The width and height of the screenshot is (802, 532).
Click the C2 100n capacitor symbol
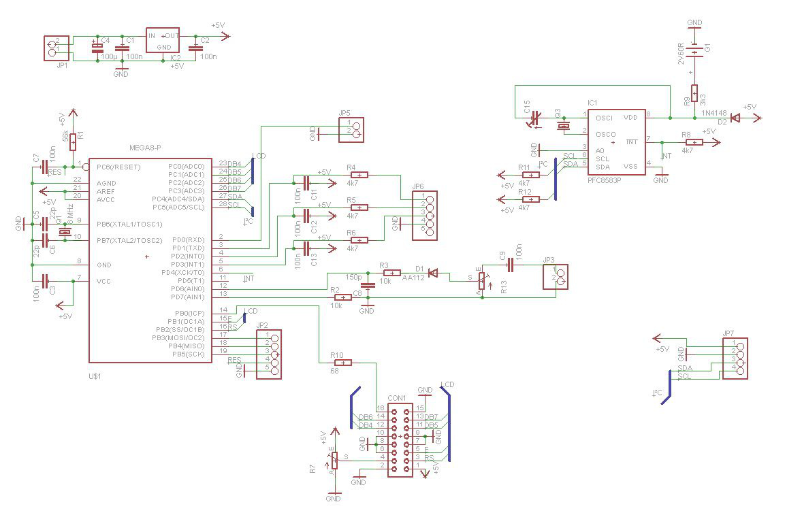tap(194, 48)
